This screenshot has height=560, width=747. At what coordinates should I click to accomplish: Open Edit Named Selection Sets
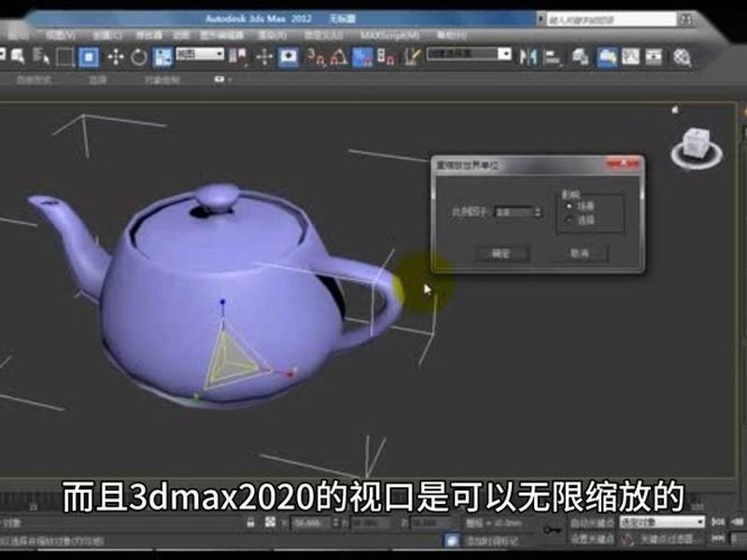[x=412, y=57]
